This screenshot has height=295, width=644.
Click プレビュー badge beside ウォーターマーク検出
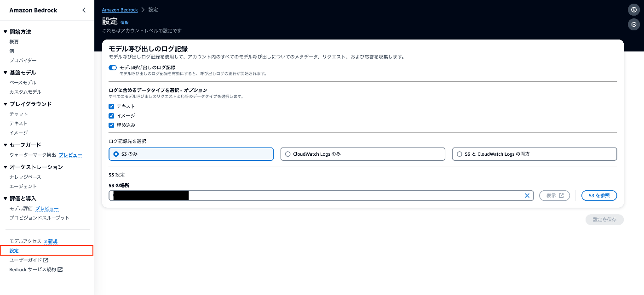tap(70, 155)
